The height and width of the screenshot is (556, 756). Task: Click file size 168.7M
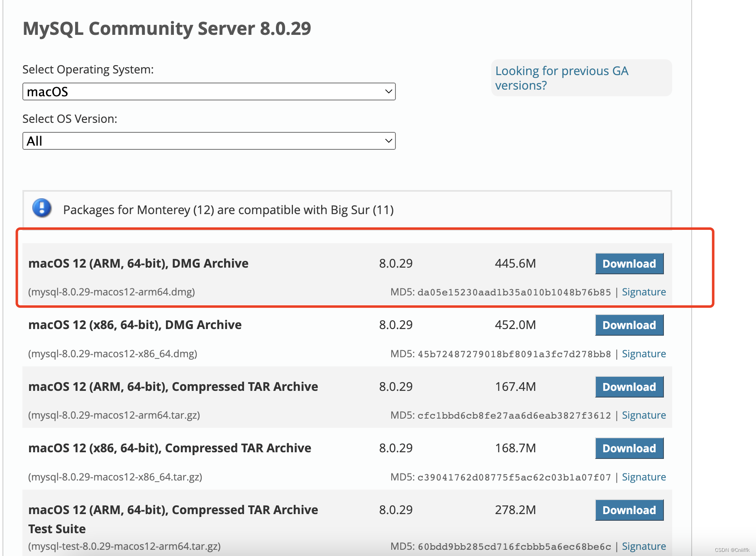coord(515,448)
